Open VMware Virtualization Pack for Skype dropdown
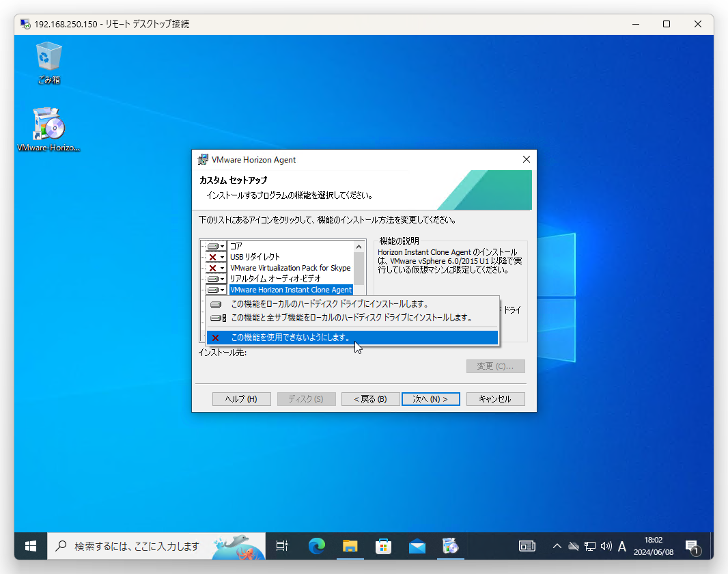Screen dimensions: 728x574 coord(216,268)
